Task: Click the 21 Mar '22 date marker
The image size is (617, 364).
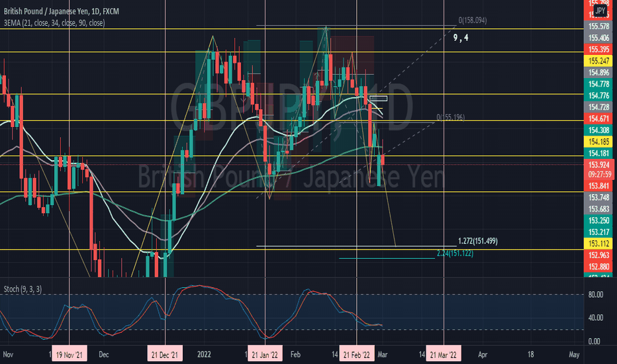Action: coord(444,355)
